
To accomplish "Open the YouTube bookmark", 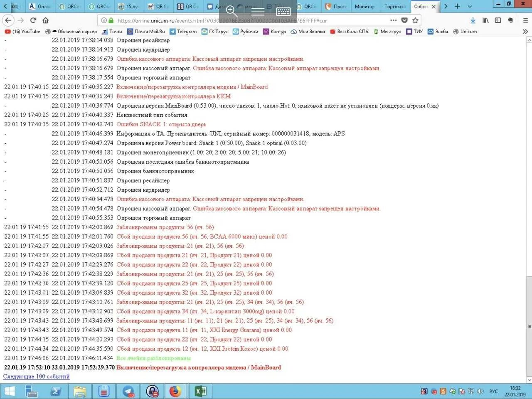I will [22, 32].
